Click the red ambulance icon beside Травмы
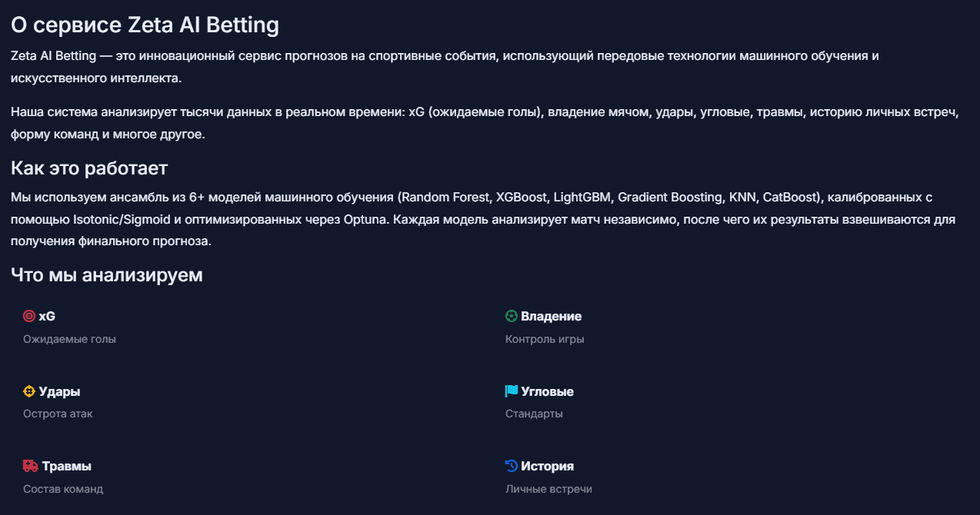The height and width of the screenshot is (515, 980). tap(31, 466)
